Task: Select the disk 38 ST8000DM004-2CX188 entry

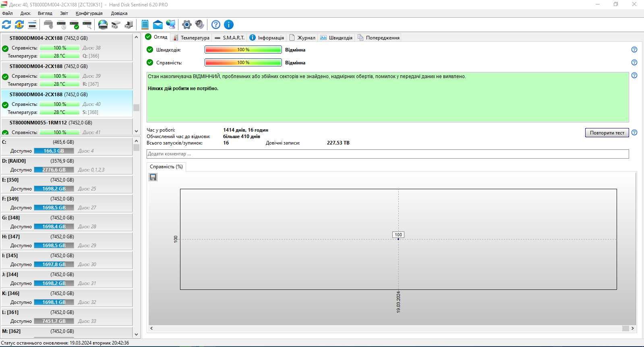Action: coord(67,47)
